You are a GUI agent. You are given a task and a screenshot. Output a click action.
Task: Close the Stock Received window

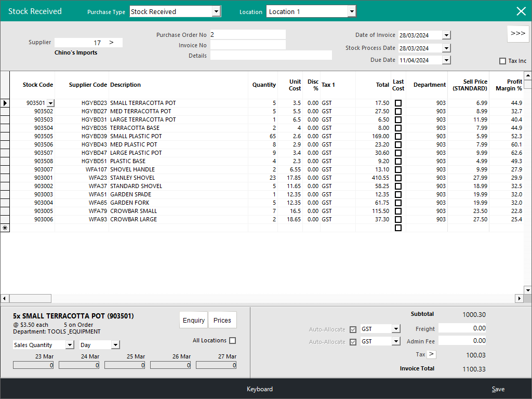[521, 11]
